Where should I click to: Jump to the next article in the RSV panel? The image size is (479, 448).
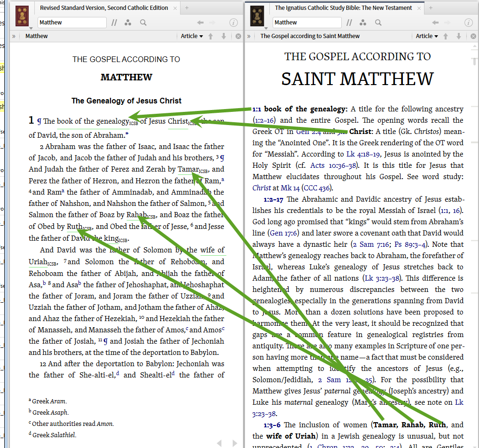pos(224,36)
